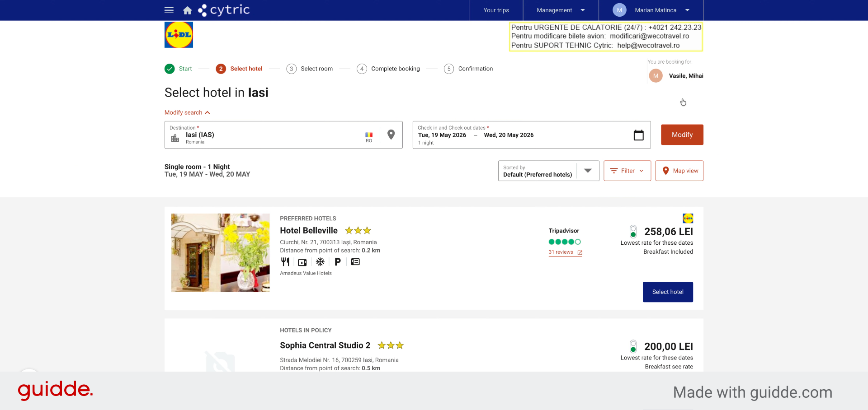Click the help@wecotravel.ro support email text
868x410 pixels.
(648, 46)
